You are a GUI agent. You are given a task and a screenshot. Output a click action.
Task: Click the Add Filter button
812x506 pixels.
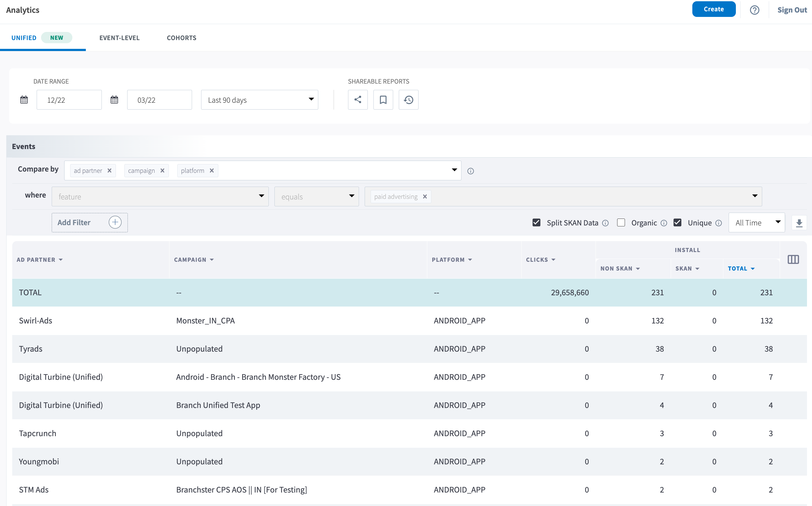pos(89,223)
